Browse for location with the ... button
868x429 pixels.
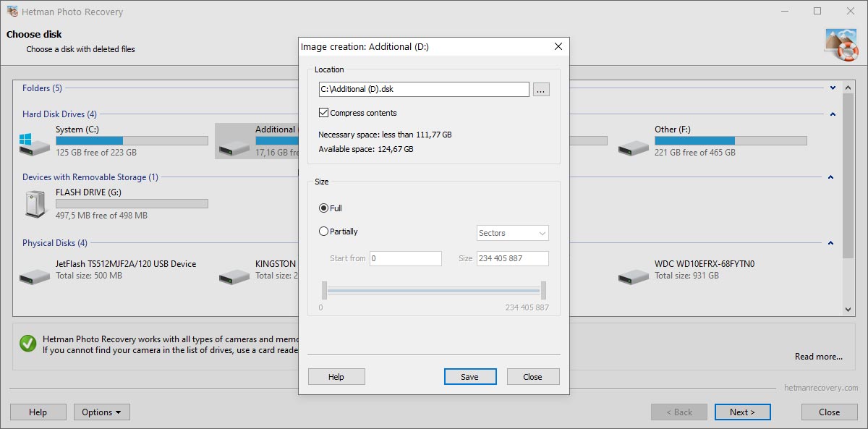[542, 90]
